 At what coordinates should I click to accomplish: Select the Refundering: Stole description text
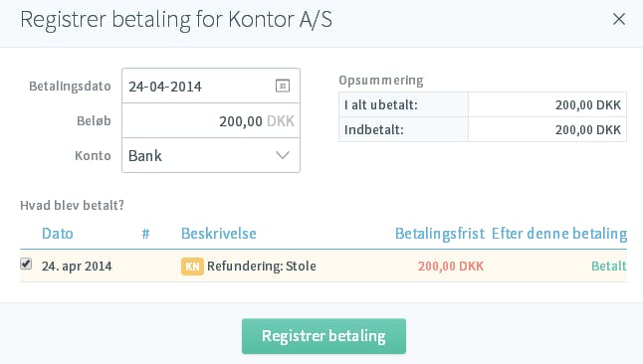(x=262, y=267)
